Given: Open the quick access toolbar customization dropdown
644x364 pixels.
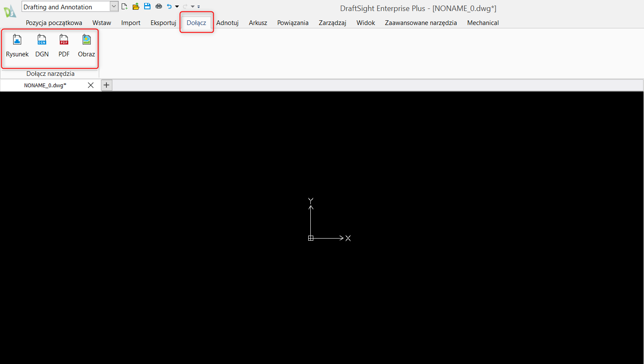Looking at the screenshot, I should pyautogui.click(x=198, y=6).
